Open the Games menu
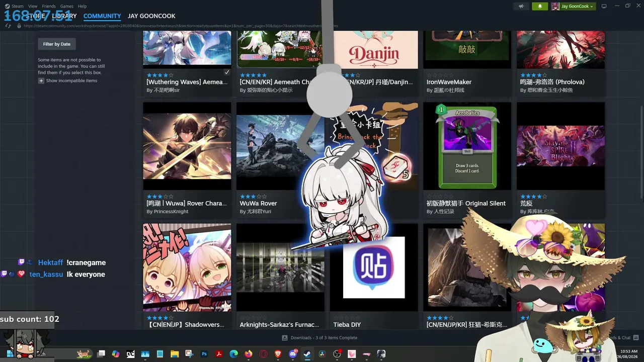 [66, 6]
